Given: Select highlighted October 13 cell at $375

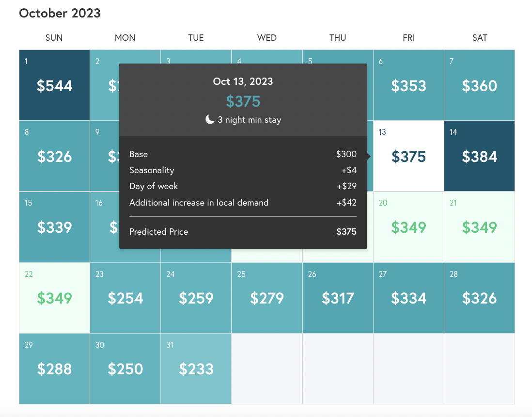Looking at the screenshot, I should pos(408,156).
